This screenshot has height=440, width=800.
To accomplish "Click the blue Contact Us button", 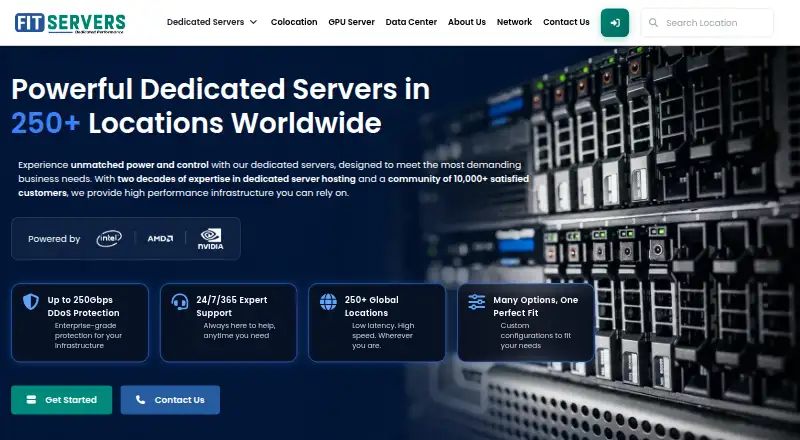I will [170, 400].
